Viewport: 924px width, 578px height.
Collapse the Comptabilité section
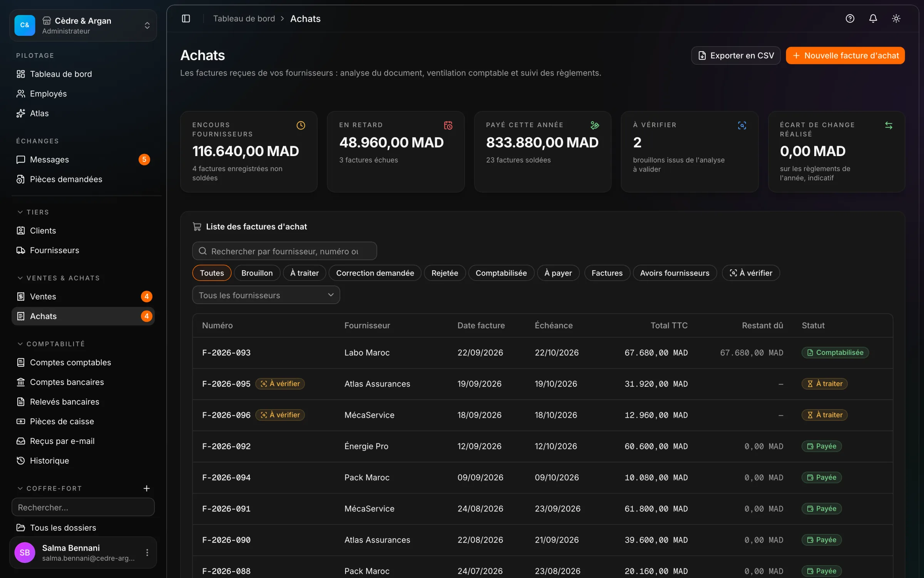click(x=51, y=344)
